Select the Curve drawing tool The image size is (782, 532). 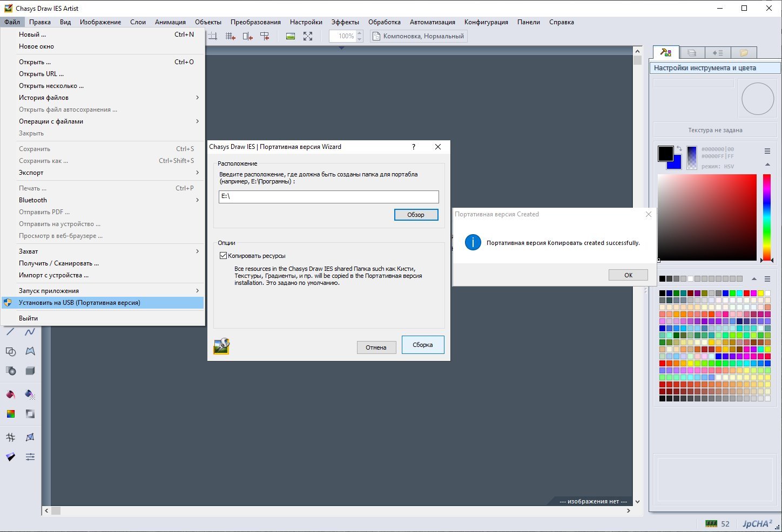click(30, 331)
